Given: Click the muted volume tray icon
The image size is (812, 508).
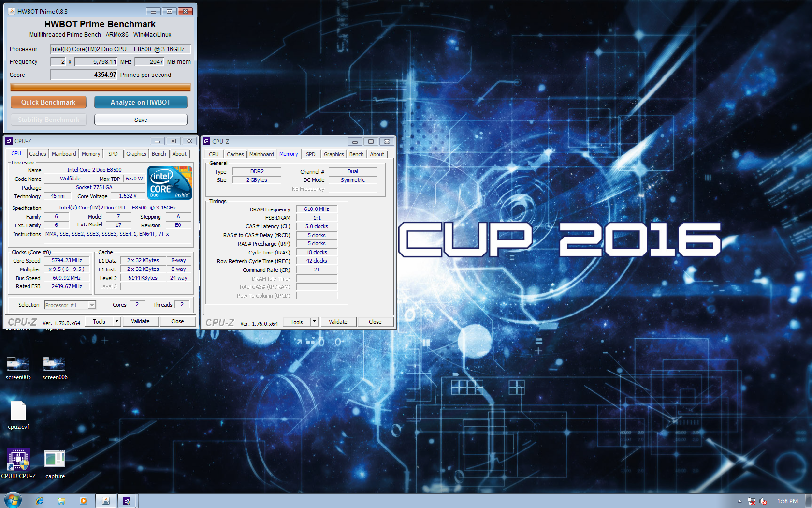Looking at the screenshot, I should coord(764,501).
